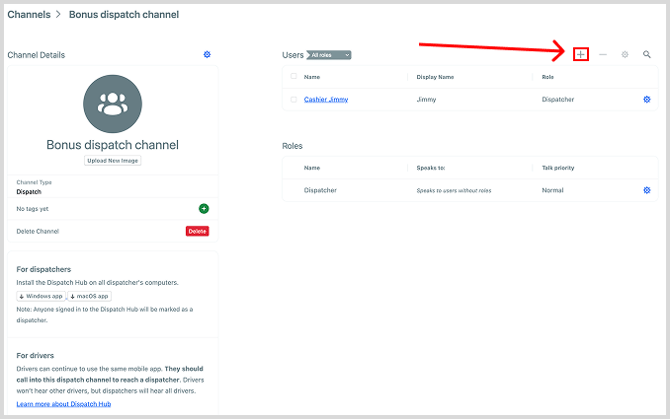Click Upload New Image button
The height and width of the screenshot is (419, 670).
113,161
